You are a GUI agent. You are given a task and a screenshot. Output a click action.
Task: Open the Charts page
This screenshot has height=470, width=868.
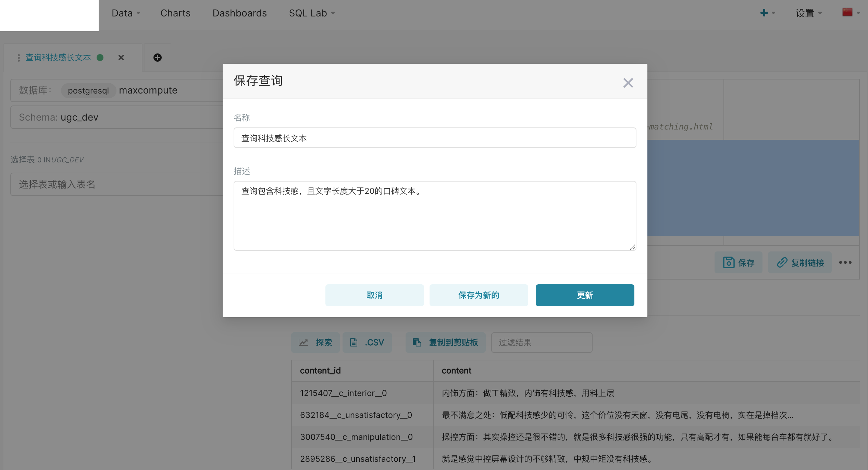point(175,13)
